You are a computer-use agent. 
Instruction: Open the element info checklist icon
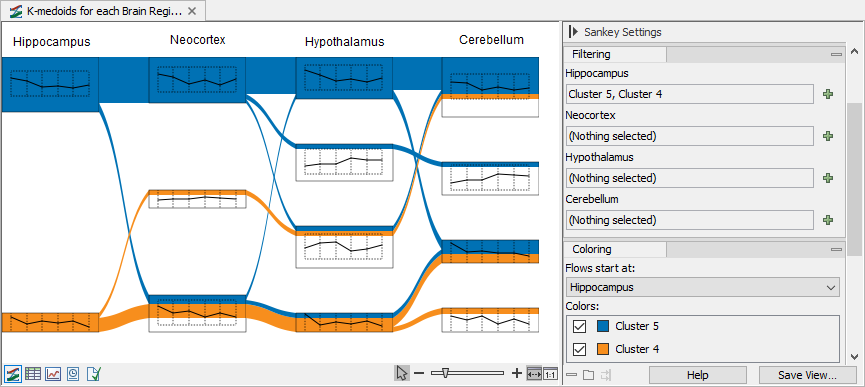pyautogui.click(x=94, y=374)
